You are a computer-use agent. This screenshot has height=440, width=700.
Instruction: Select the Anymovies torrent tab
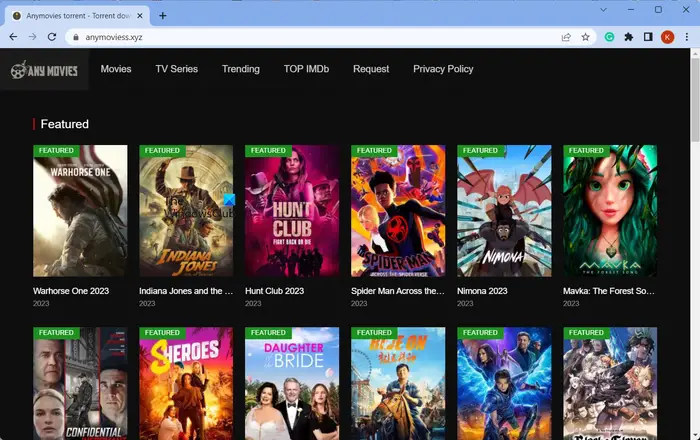pyautogui.click(x=78, y=16)
